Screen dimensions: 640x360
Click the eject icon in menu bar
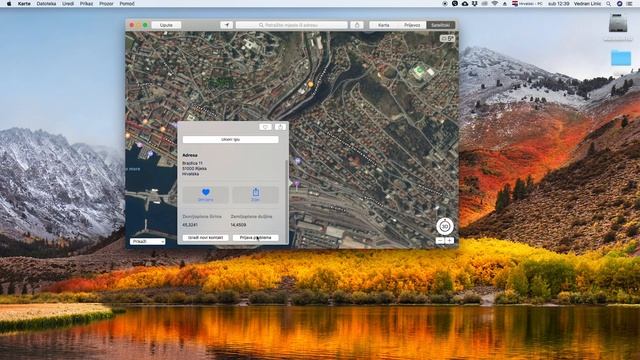pos(504,3)
